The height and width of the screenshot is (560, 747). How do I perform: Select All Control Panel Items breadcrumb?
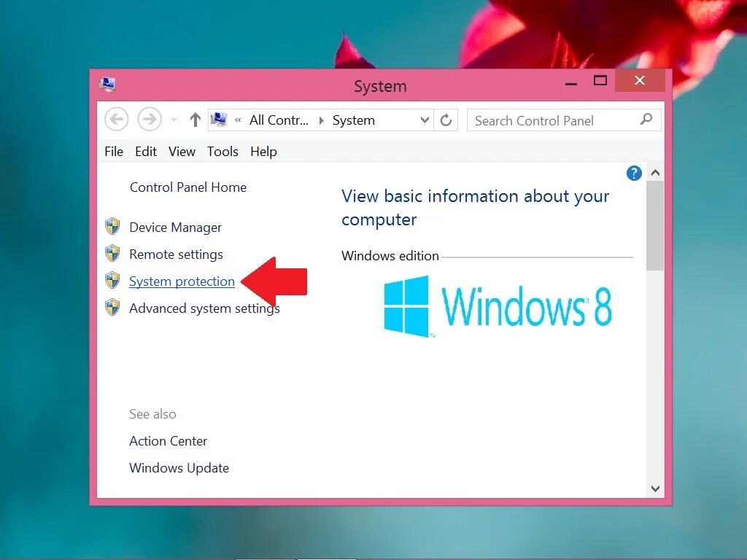(279, 120)
